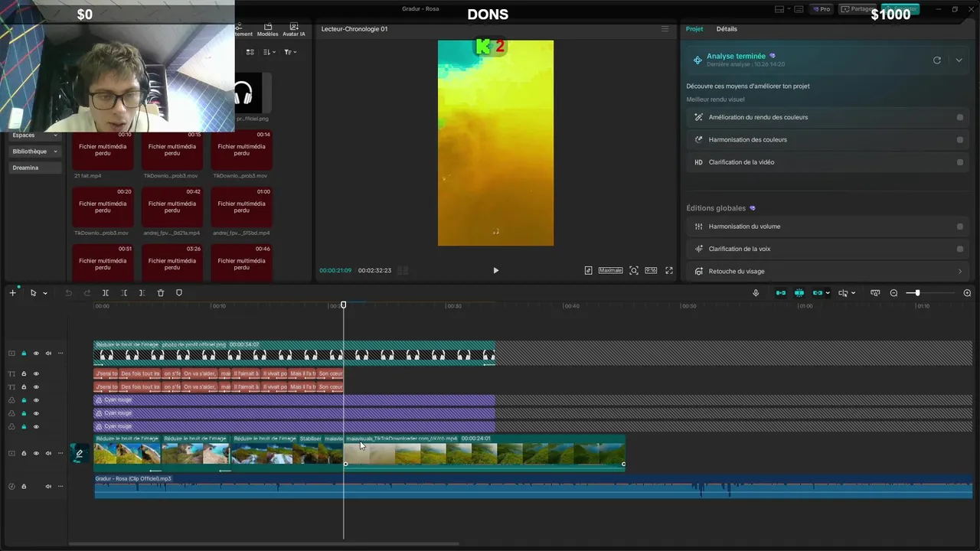The height and width of the screenshot is (551, 980).
Task: Click the caption preview icon
Action: pos(875,293)
